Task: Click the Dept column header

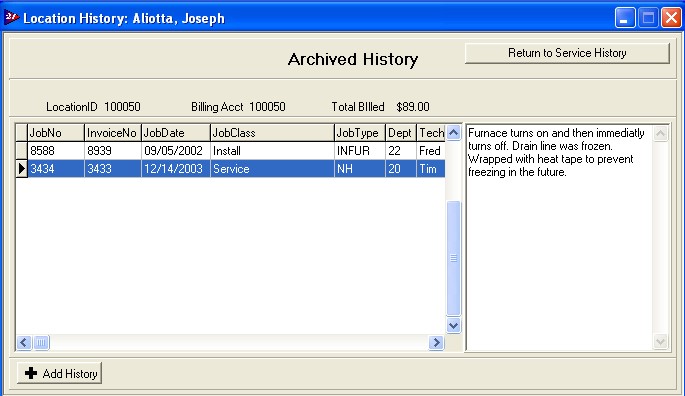Action: pyautogui.click(x=401, y=132)
